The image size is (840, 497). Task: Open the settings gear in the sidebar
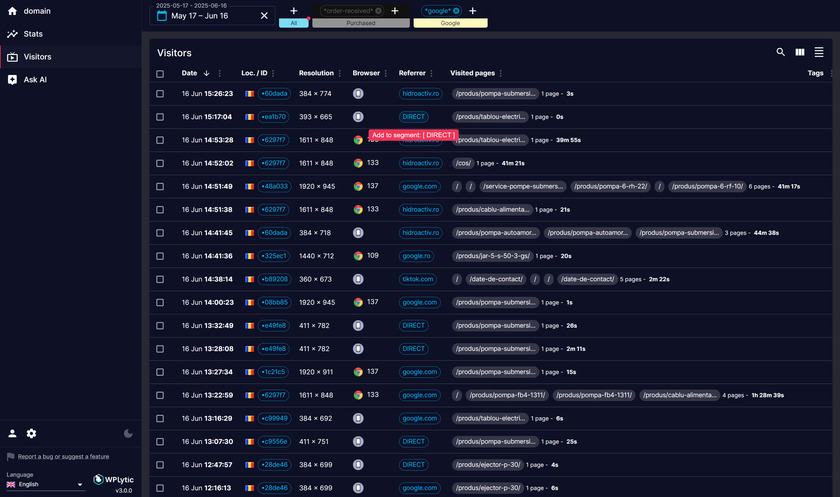pos(31,433)
